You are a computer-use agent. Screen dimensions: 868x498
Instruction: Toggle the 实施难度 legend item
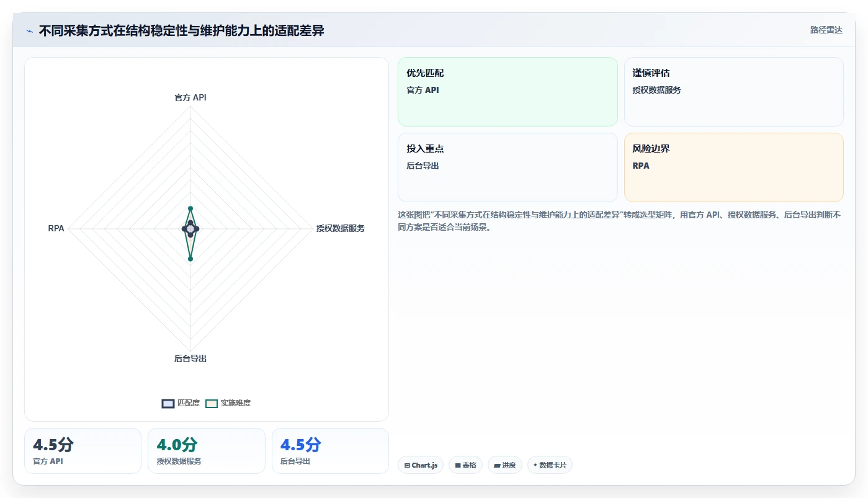(x=228, y=403)
